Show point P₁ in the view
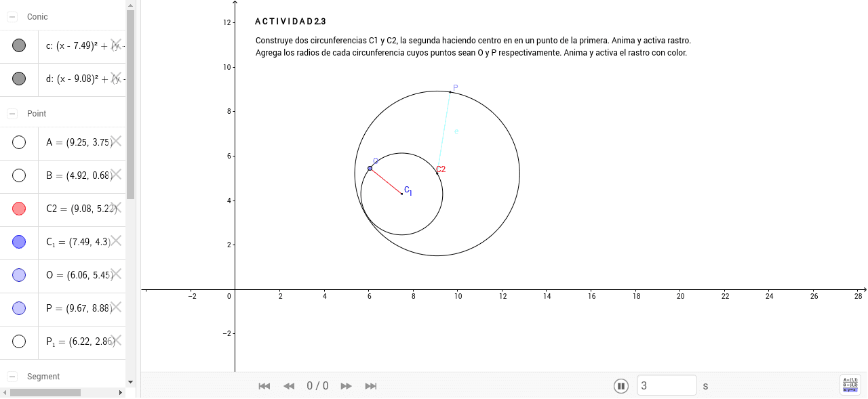The height and width of the screenshot is (399, 868). point(19,341)
